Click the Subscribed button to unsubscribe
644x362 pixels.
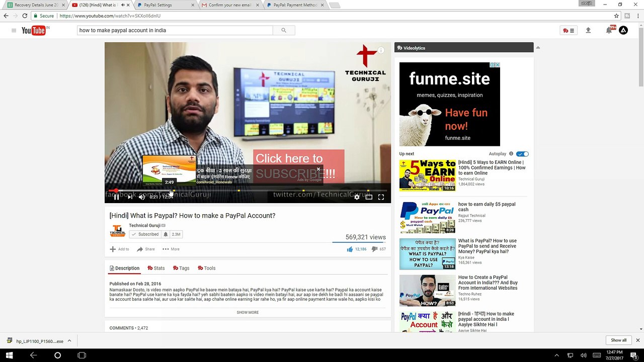point(145,234)
